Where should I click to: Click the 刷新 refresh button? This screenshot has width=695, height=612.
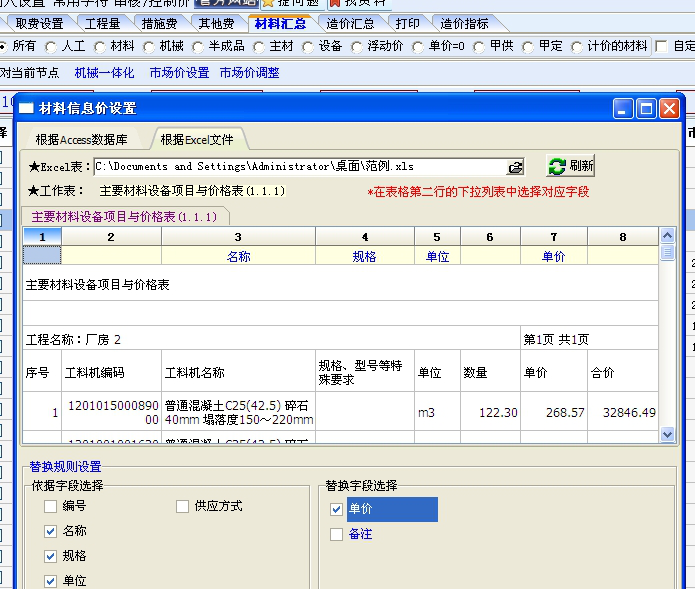pyautogui.click(x=570, y=166)
